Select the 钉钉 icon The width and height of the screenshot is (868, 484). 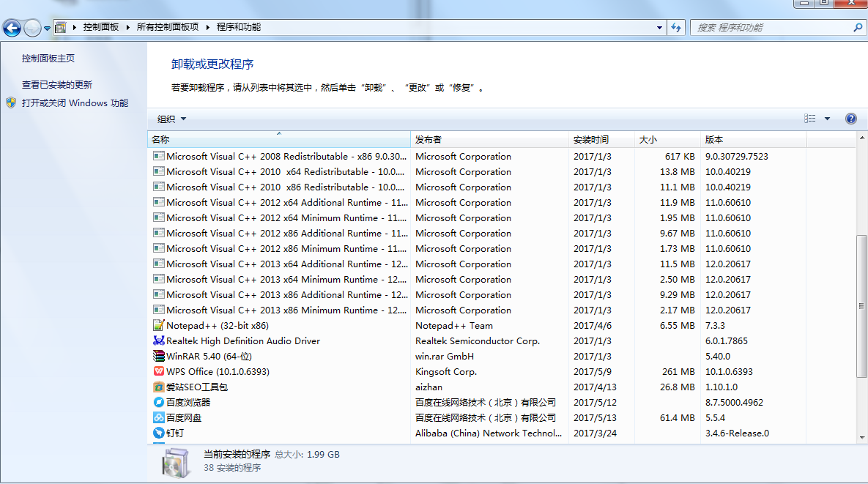pos(159,433)
